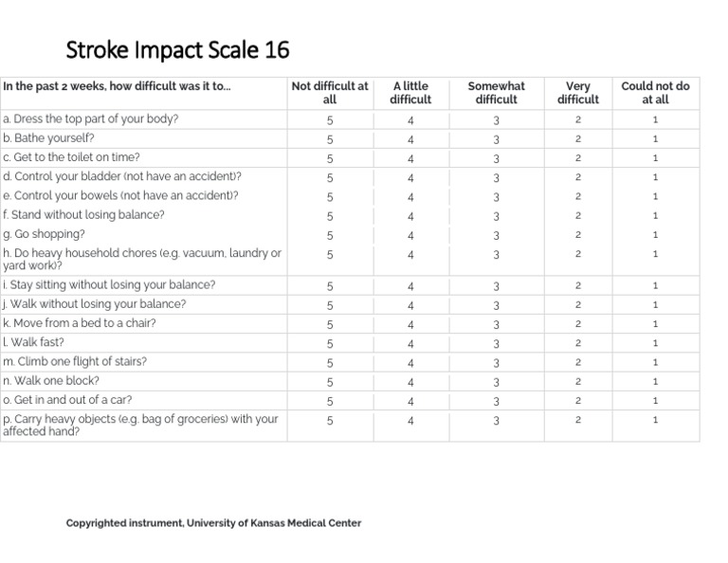Select score 1 for 'Get in and out of a car?'
Image resolution: width=728 pixels, height=563 pixels.
click(655, 400)
